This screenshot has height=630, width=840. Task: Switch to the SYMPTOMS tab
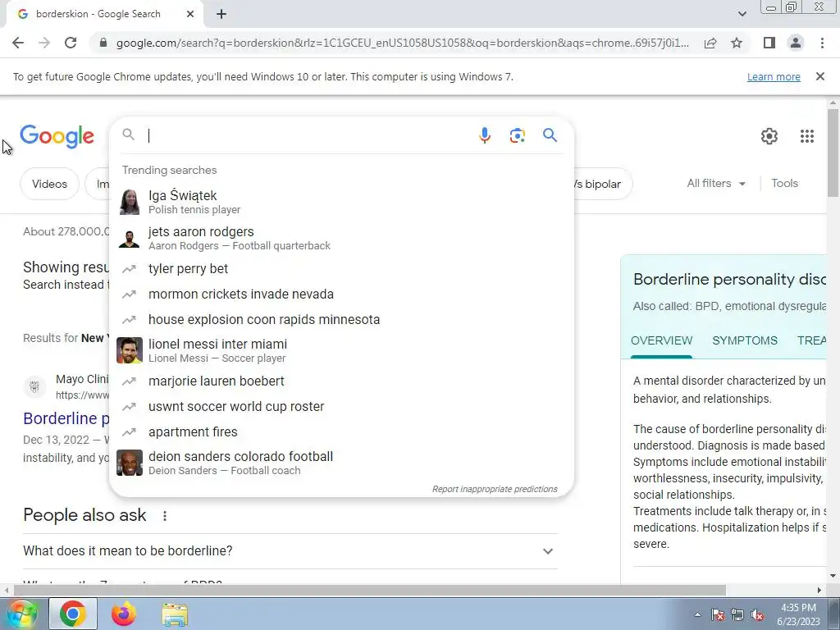(x=745, y=340)
